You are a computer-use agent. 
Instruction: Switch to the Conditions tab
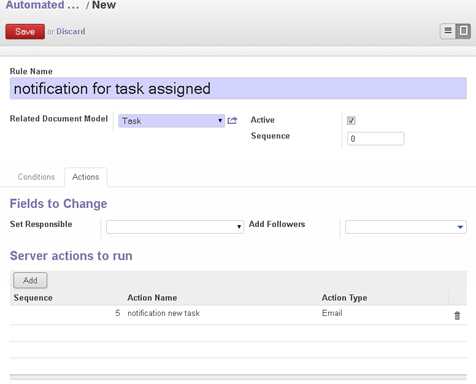(36, 177)
